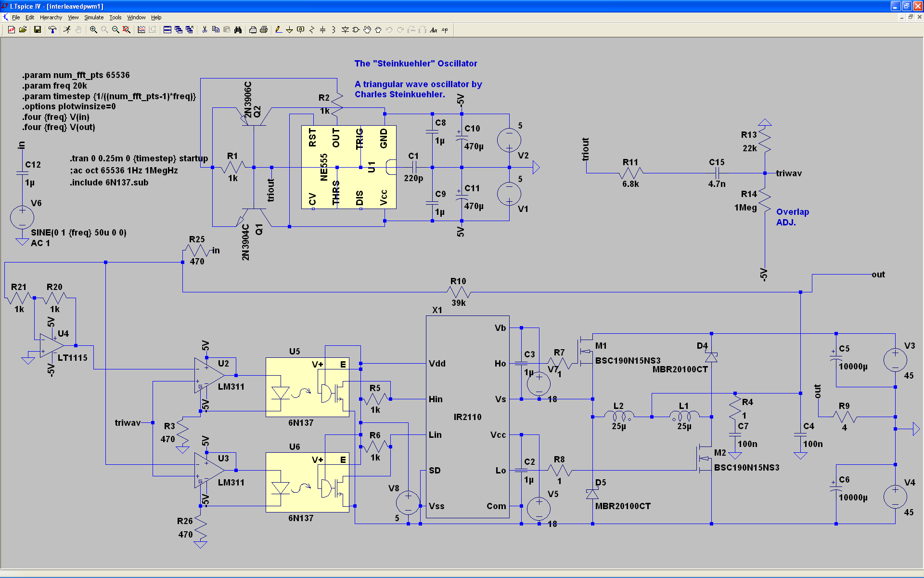This screenshot has width=924, height=578.
Task: Click the 'LT1115' op-amp label
Action: (73, 358)
